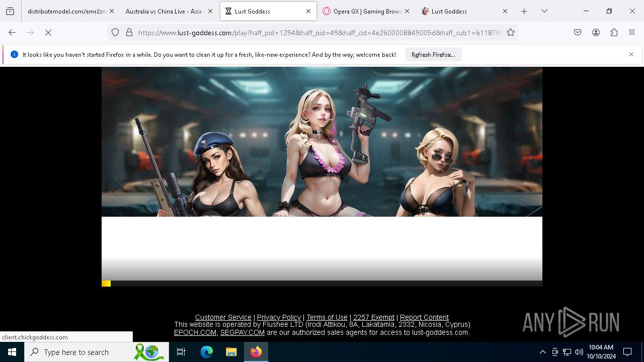Click Firefox taskbar icon

click(256, 352)
